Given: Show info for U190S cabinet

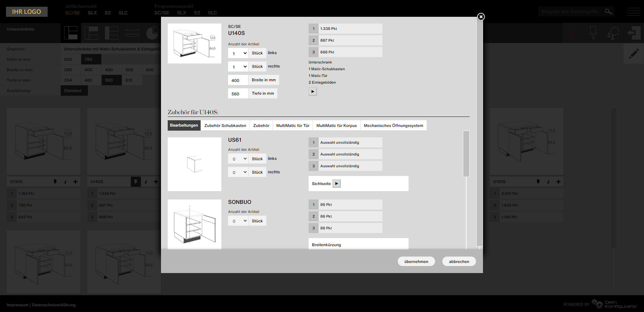Looking at the screenshot, I should pyautogui.click(x=548, y=182).
